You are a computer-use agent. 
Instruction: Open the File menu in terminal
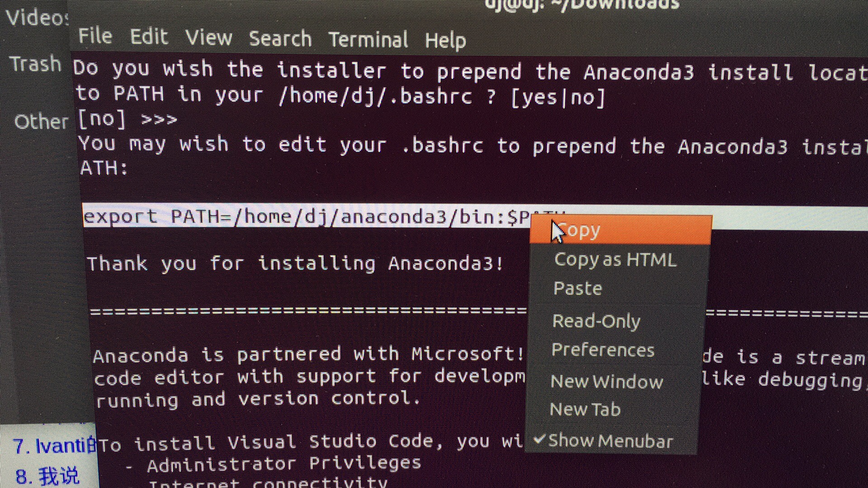[x=95, y=36]
